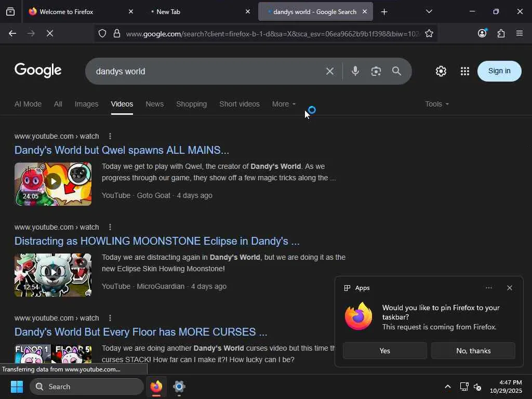Screen dimensions: 532x399
Task: Open the Extensions puzzle icon
Action: 501,33
